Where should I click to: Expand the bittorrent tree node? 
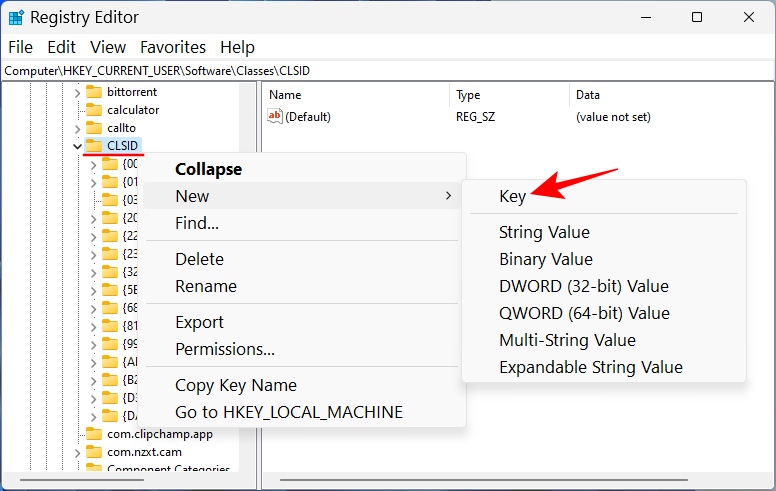pyautogui.click(x=78, y=92)
